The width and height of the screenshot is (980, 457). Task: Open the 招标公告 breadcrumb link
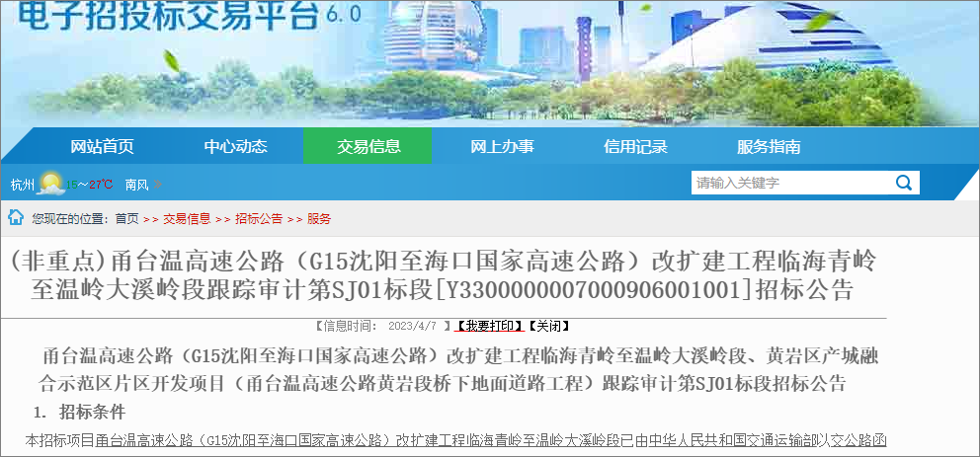tap(259, 218)
